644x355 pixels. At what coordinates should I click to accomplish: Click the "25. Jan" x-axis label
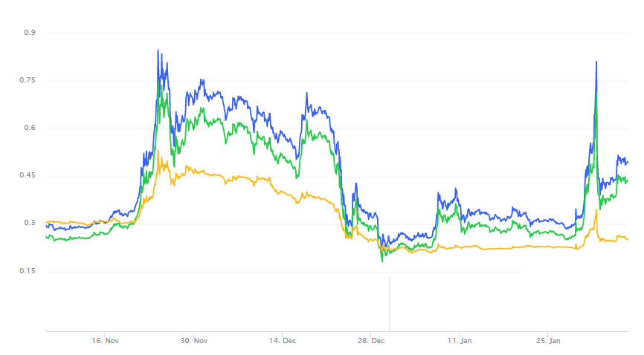(x=547, y=341)
